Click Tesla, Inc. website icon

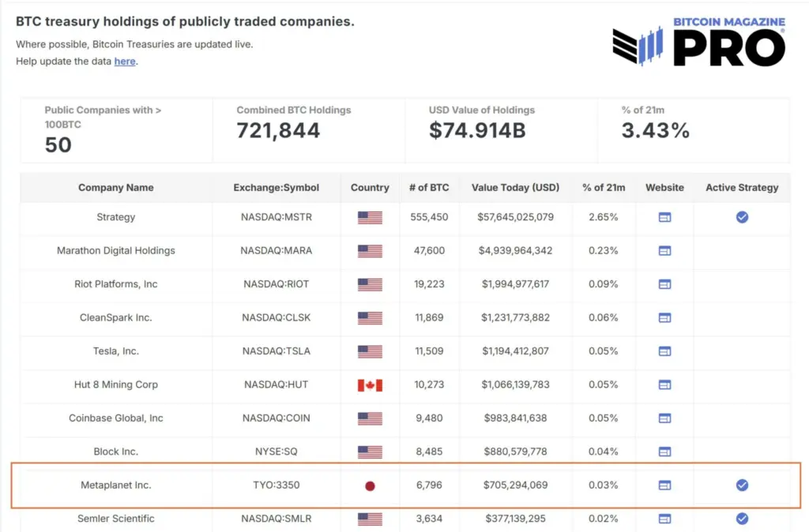[x=664, y=351]
